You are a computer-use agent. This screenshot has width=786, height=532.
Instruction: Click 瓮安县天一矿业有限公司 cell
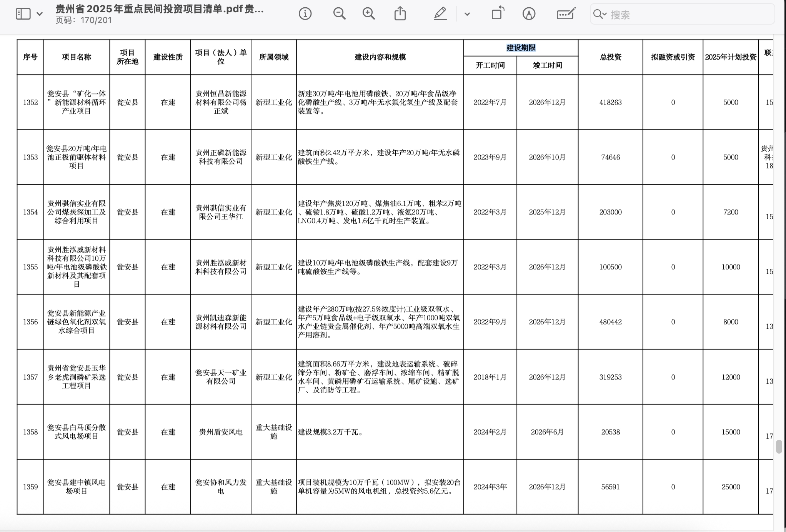[221, 377]
